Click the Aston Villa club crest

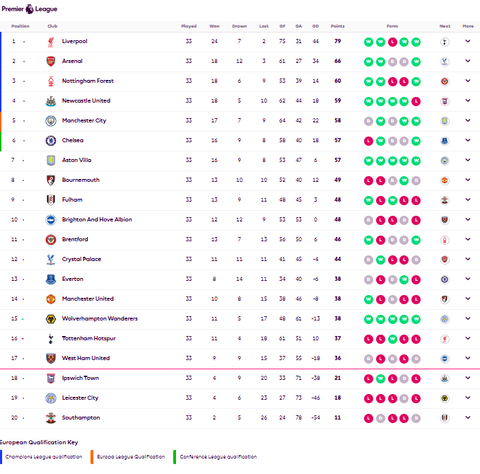click(x=51, y=161)
